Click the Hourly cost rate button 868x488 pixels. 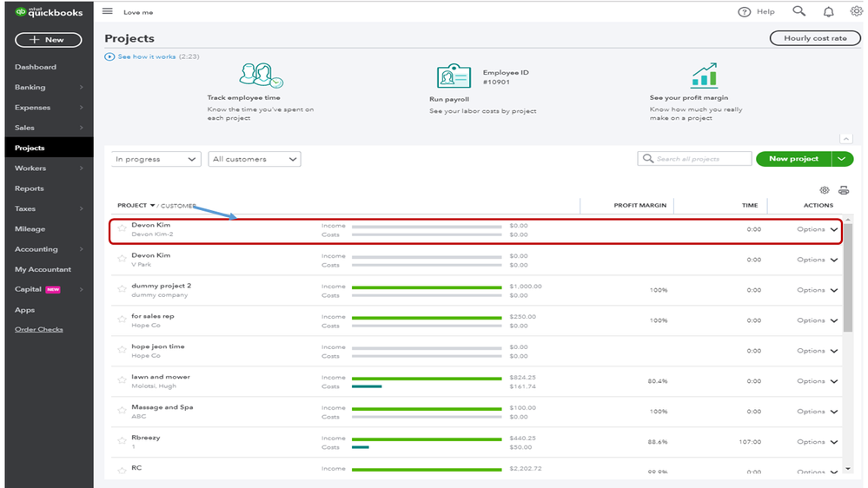click(x=815, y=38)
